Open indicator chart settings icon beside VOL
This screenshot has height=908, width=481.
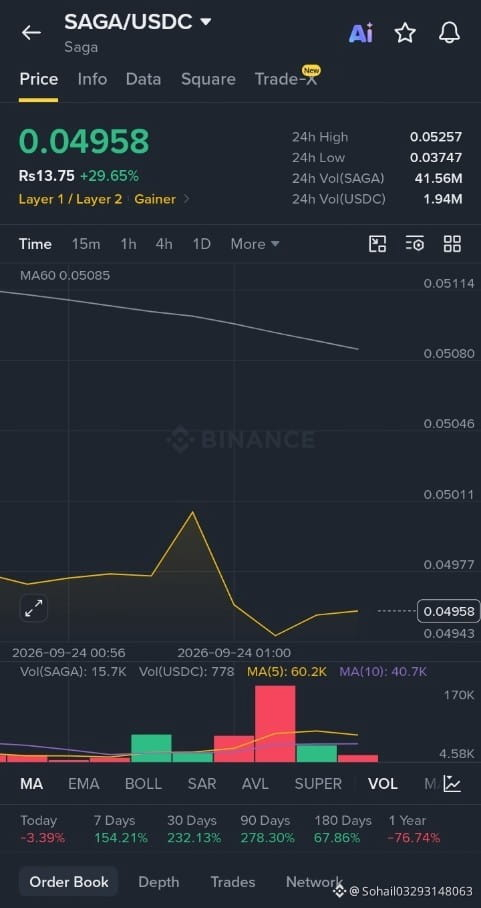(x=452, y=783)
